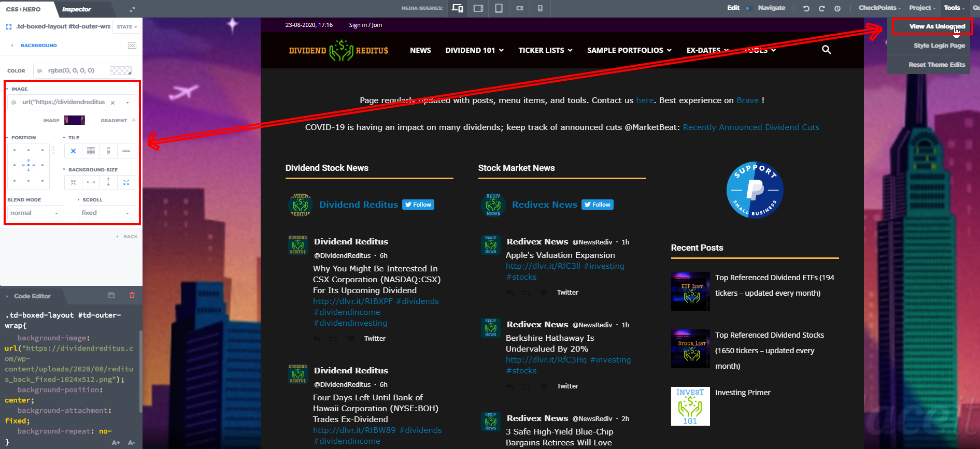The image size is (980, 449).
Task: Click the background image thumbnail preview
Action: [75, 120]
